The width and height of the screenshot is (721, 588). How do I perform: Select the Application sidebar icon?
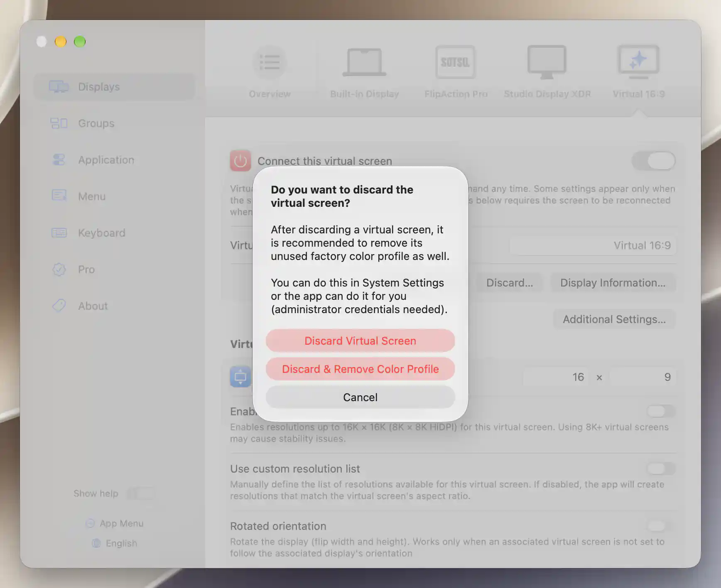point(59,160)
